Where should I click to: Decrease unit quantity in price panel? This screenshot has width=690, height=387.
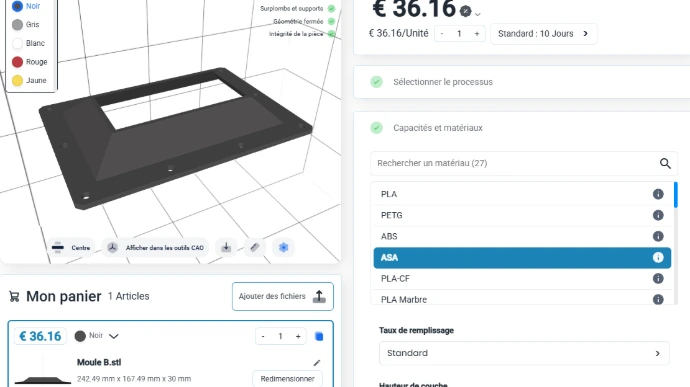(x=442, y=34)
